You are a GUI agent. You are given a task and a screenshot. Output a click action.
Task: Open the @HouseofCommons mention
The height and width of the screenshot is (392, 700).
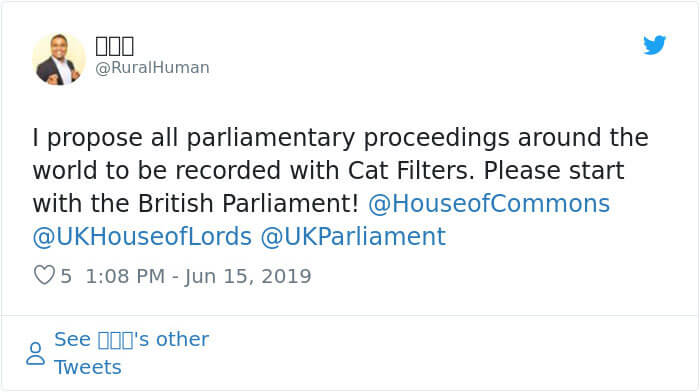coord(489,204)
